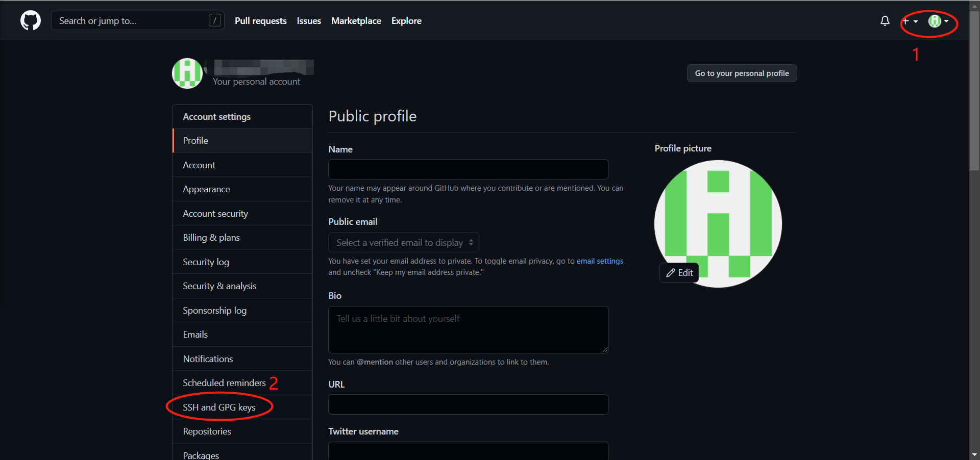Go to the GitHub home logo

(31, 20)
